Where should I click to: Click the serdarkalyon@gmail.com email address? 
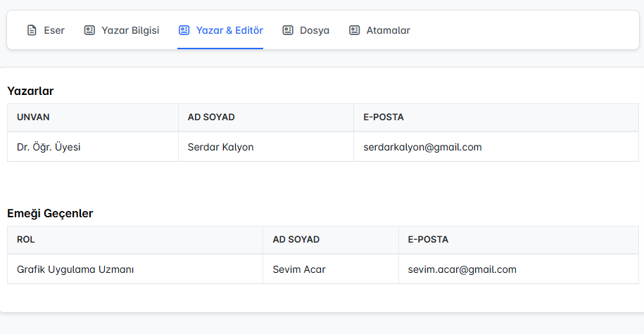422,147
